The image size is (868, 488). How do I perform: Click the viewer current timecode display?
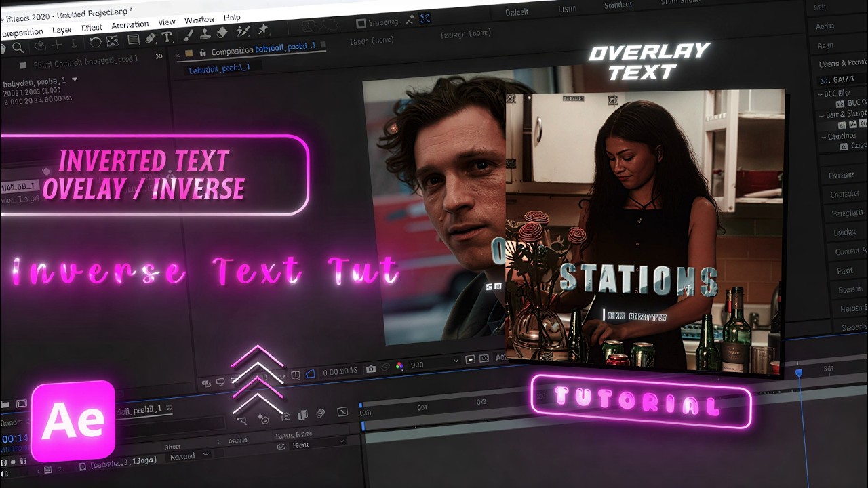(x=340, y=371)
